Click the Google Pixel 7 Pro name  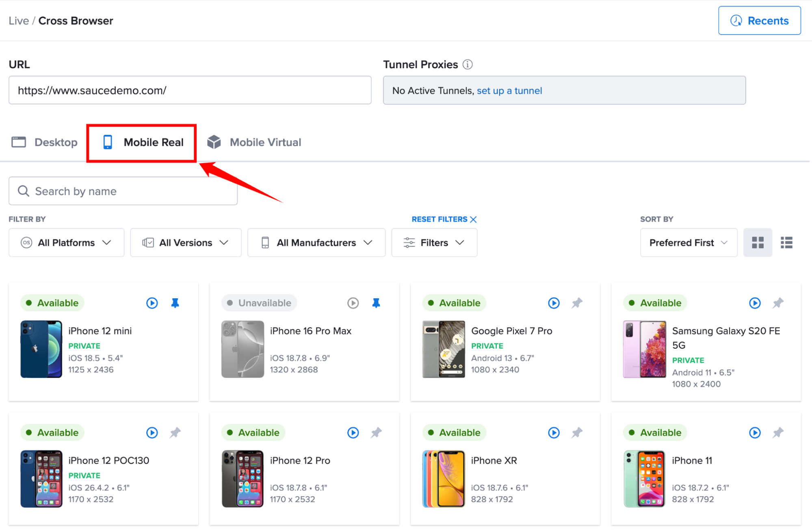pos(512,331)
